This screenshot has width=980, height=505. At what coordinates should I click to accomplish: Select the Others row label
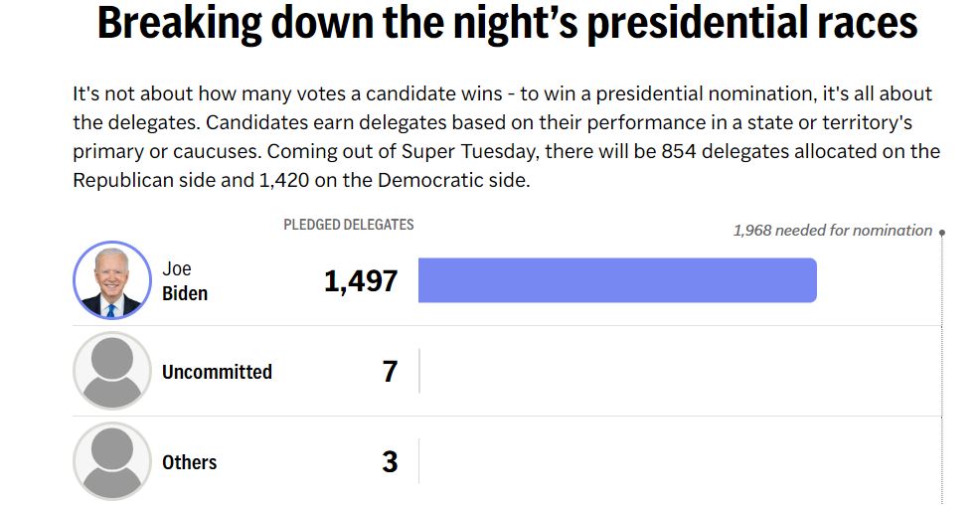pyautogui.click(x=189, y=462)
